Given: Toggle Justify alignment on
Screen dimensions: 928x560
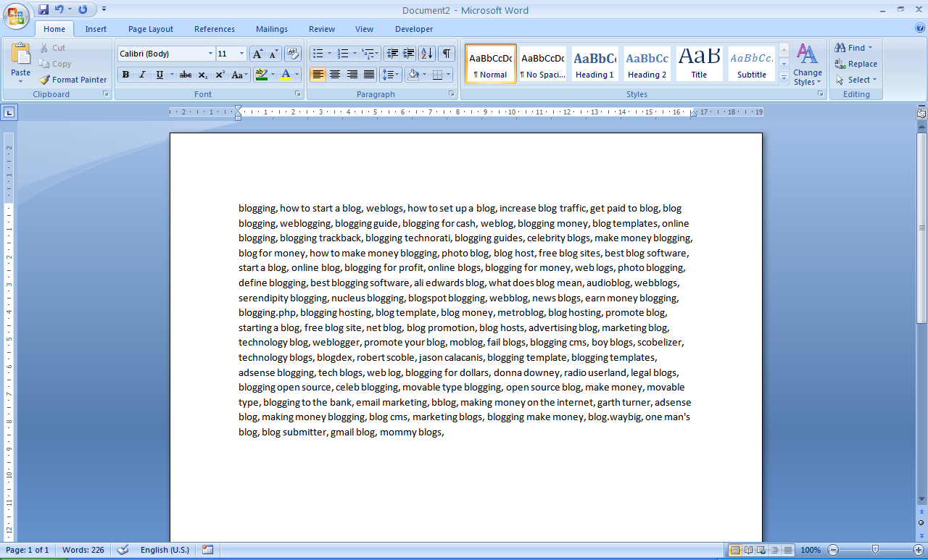Looking at the screenshot, I should (x=369, y=75).
